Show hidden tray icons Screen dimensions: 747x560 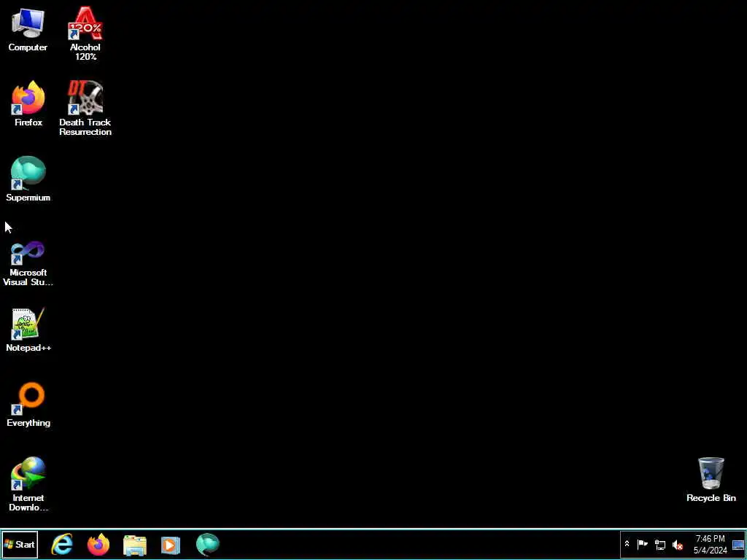(x=627, y=544)
